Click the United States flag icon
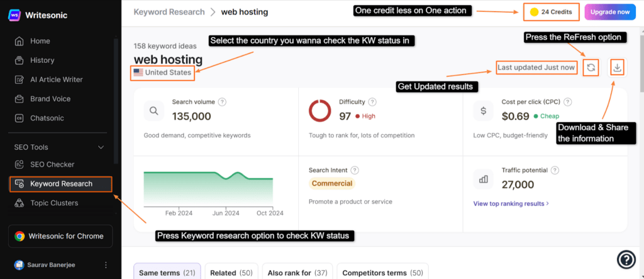Screen dimensions: 644x279 tap(138, 72)
